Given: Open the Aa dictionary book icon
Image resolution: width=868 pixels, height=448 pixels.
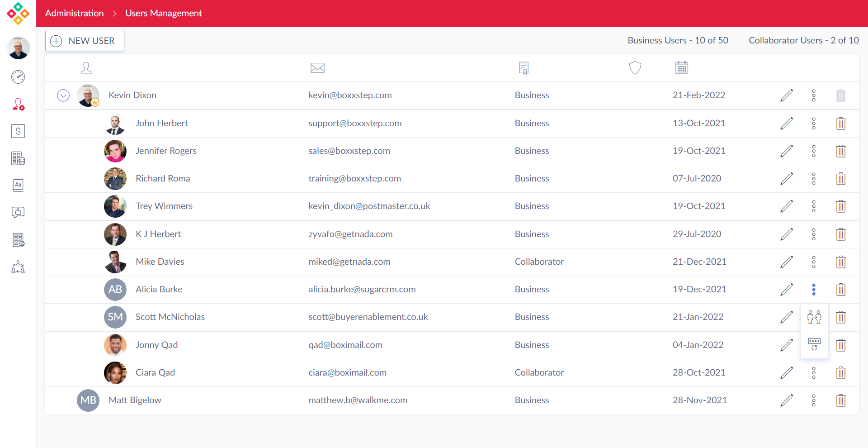Looking at the screenshot, I should pyautogui.click(x=18, y=185).
